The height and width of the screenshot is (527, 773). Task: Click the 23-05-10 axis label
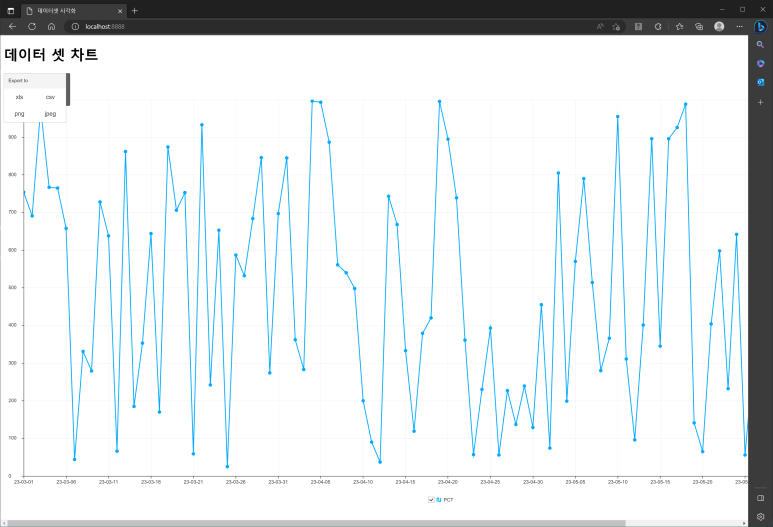point(617,482)
